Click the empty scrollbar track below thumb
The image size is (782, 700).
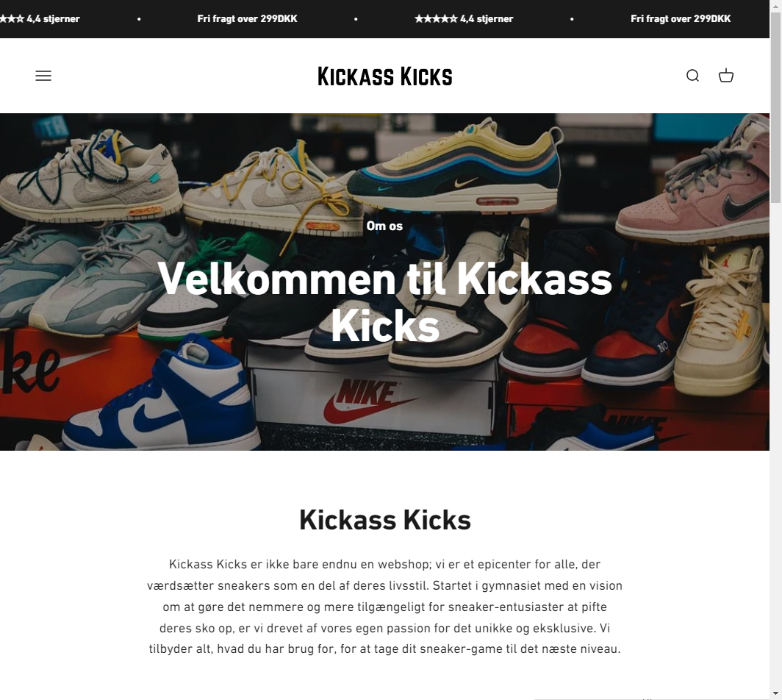pos(775,444)
